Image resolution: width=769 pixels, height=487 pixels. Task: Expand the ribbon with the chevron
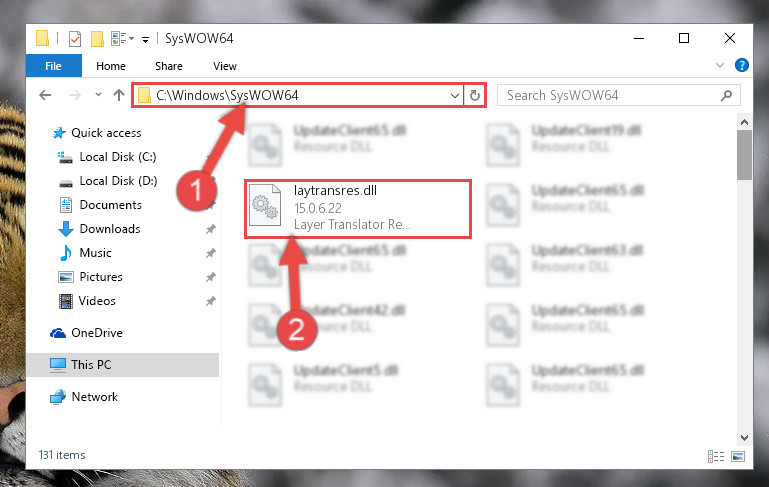[x=719, y=65]
